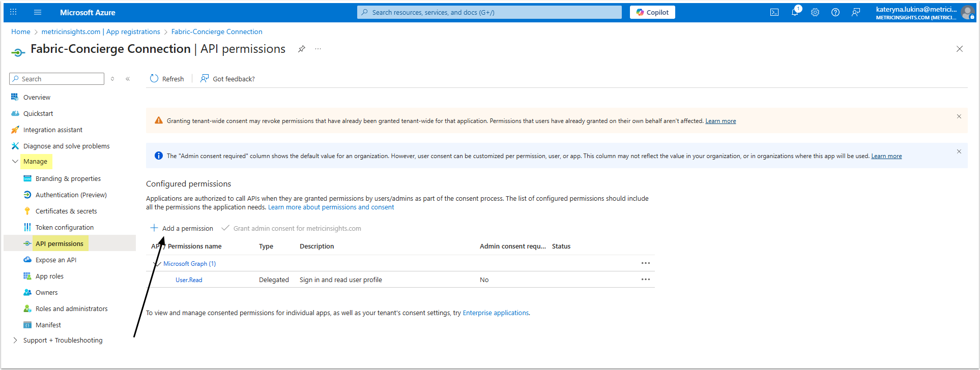
Task: Open the Enterprise applications link
Action: pos(496,313)
